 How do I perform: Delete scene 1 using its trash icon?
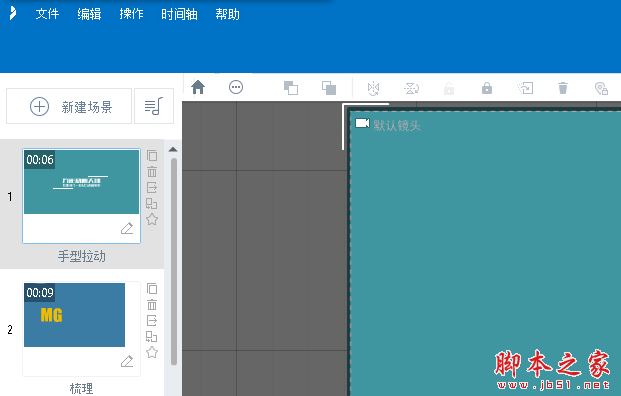[152, 171]
